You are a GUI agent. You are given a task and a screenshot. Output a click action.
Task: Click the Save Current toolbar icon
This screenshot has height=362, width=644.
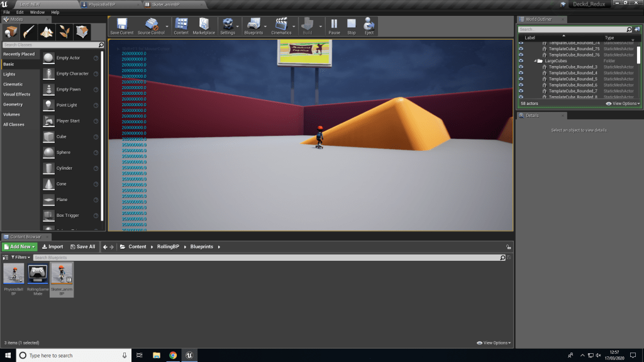121,26
